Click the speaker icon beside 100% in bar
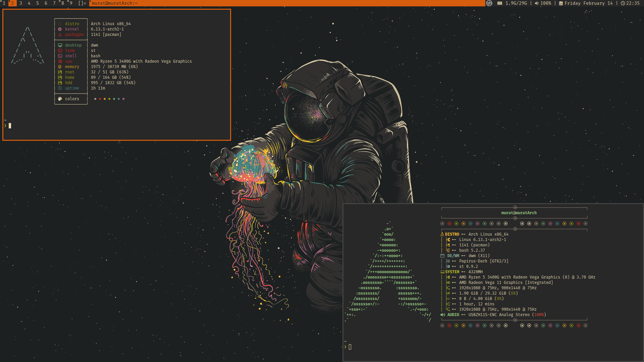 (x=537, y=3)
